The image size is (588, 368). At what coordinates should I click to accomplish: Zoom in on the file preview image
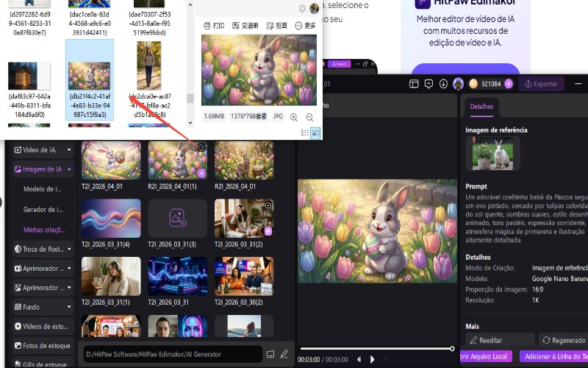[x=294, y=117]
